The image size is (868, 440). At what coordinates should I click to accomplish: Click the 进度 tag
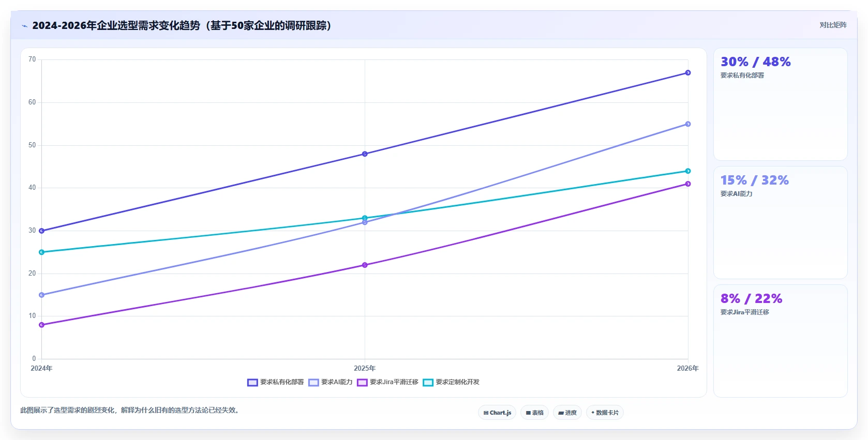(567, 413)
